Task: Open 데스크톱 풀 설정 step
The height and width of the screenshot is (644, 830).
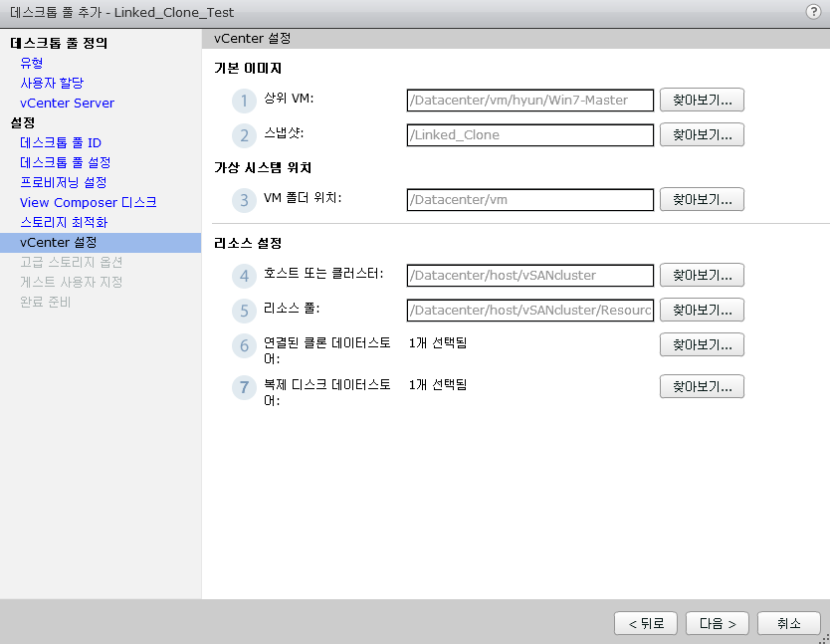Action: tap(65, 162)
